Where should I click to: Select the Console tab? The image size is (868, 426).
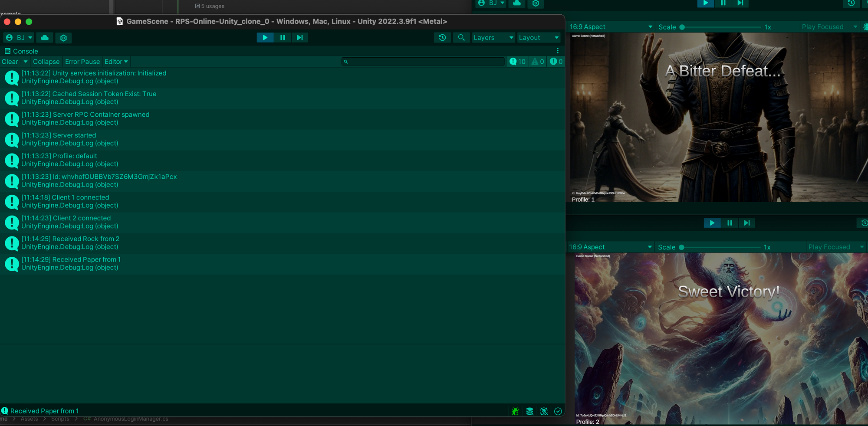[x=21, y=51]
